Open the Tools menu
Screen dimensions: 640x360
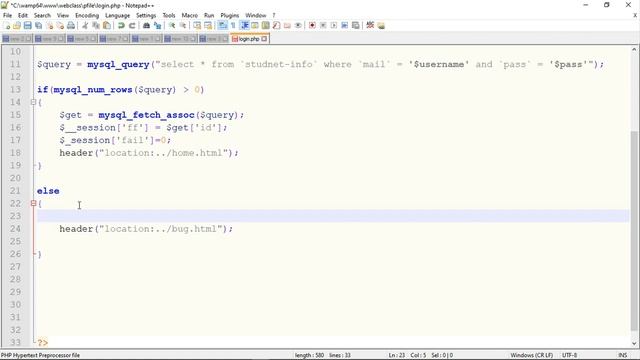169,15
